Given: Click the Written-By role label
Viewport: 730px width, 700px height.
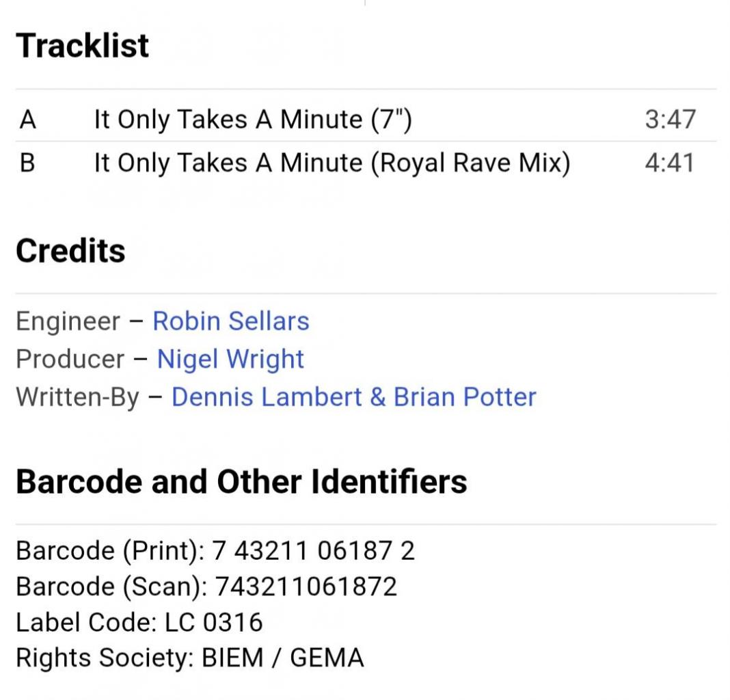Looking at the screenshot, I should [77, 397].
